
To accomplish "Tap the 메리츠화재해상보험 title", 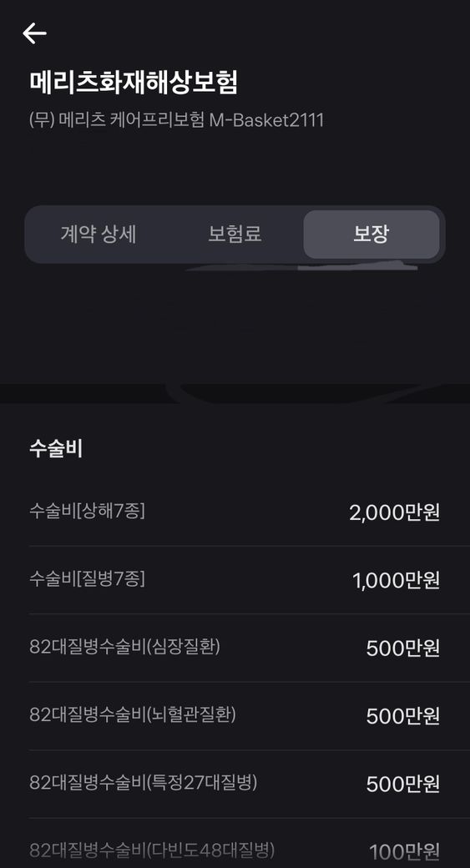I will (x=134, y=83).
